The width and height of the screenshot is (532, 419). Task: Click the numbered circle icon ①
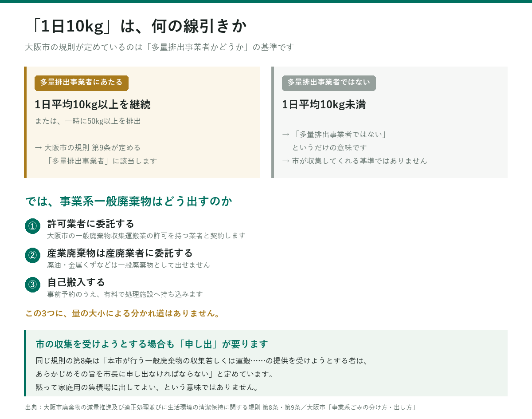tap(32, 226)
